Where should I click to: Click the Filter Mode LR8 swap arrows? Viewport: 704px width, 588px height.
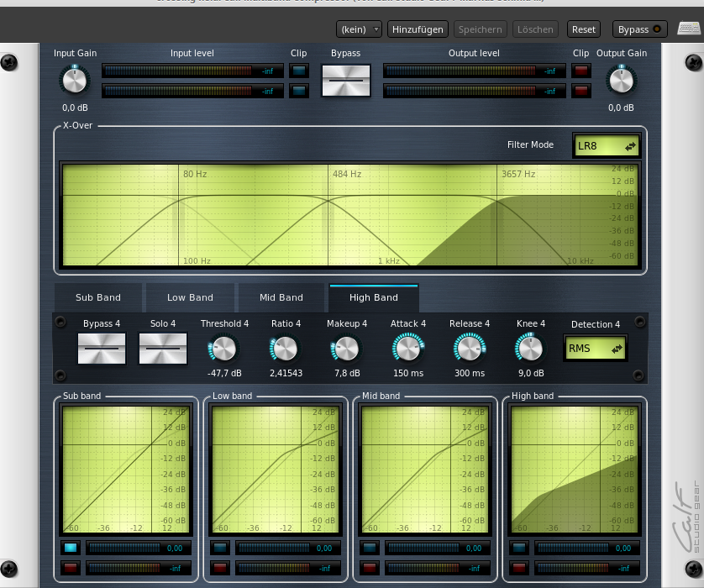[630, 146]
